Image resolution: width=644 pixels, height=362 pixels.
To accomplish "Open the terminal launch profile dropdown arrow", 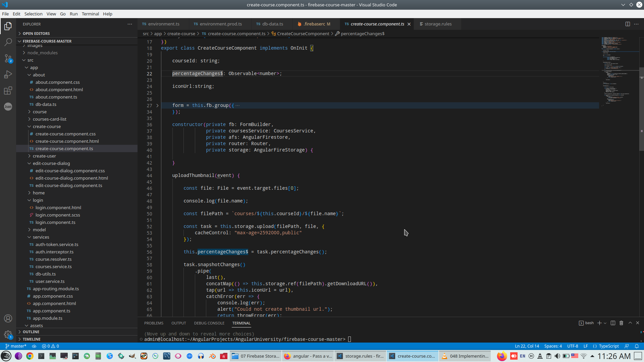I will click(605, 323).
